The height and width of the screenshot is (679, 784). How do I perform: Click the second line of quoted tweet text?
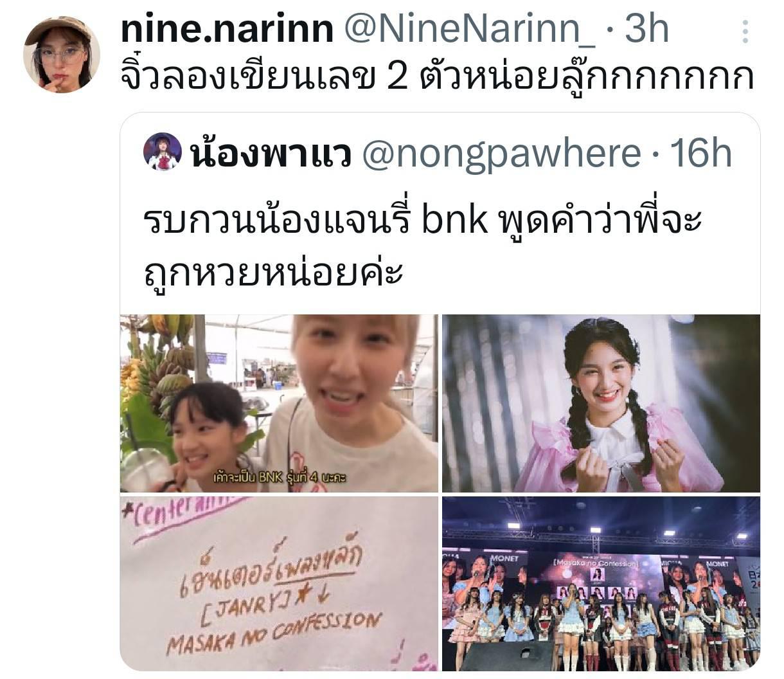[272, 272]
